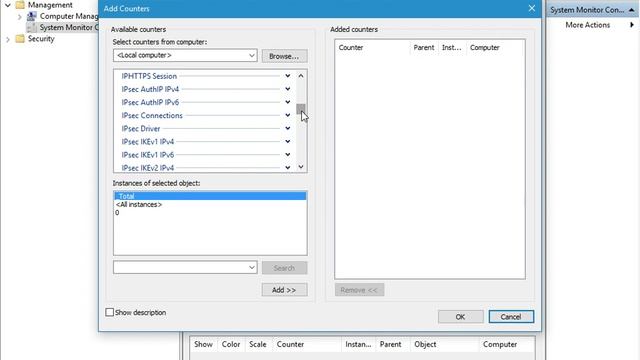The width and height of the screenshot is (640, 360).
Task: Collapse the System Monitor Con... actions header
Action: [x=631, y=10]
